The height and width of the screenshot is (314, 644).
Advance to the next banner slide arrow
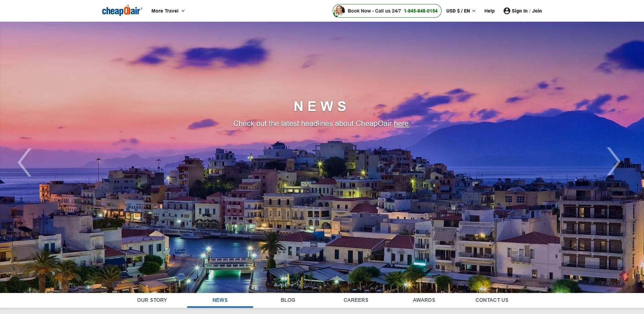(613, 161)
